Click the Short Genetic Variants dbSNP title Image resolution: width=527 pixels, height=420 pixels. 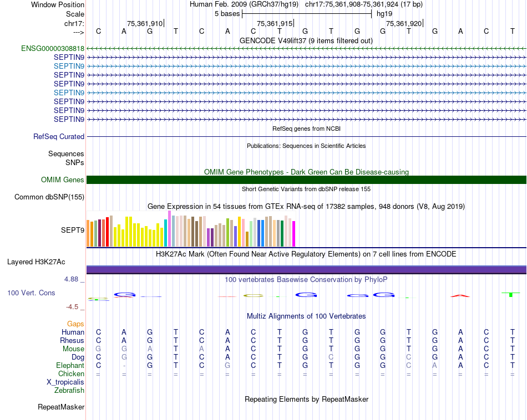click(306, 189)
